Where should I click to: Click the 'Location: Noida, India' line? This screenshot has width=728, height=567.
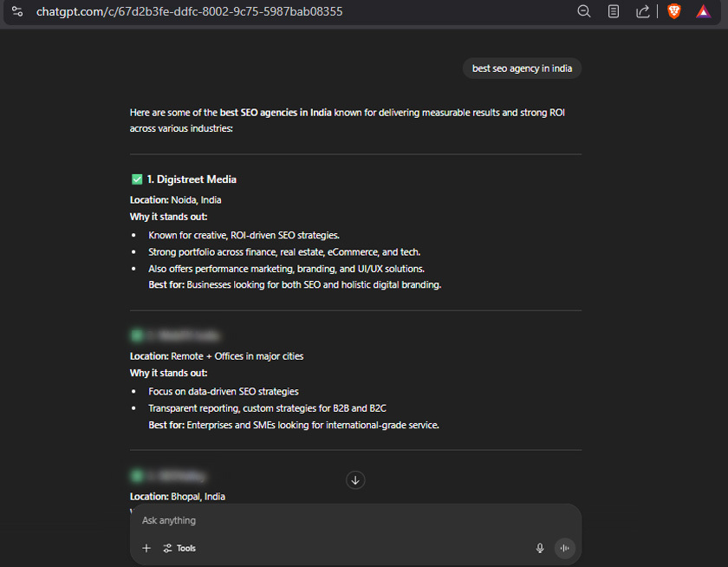click(175, 199)
